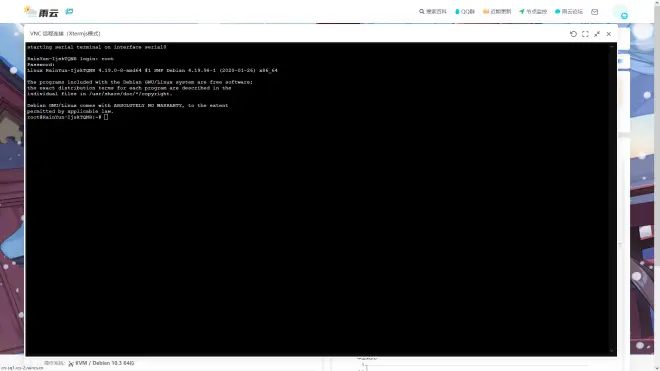This screenshot has width=660, height=371.
Task: Open the 搜索百科 search link
Action: click(x=433, y=12)
